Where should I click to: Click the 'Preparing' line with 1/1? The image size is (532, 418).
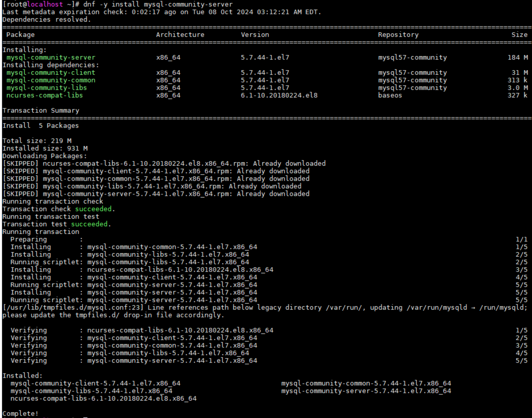point(269,239)
